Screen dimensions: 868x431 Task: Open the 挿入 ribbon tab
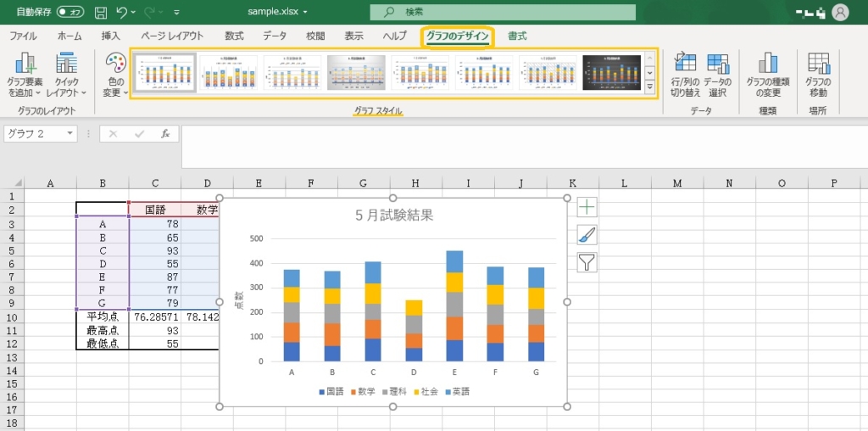(110, 36)
